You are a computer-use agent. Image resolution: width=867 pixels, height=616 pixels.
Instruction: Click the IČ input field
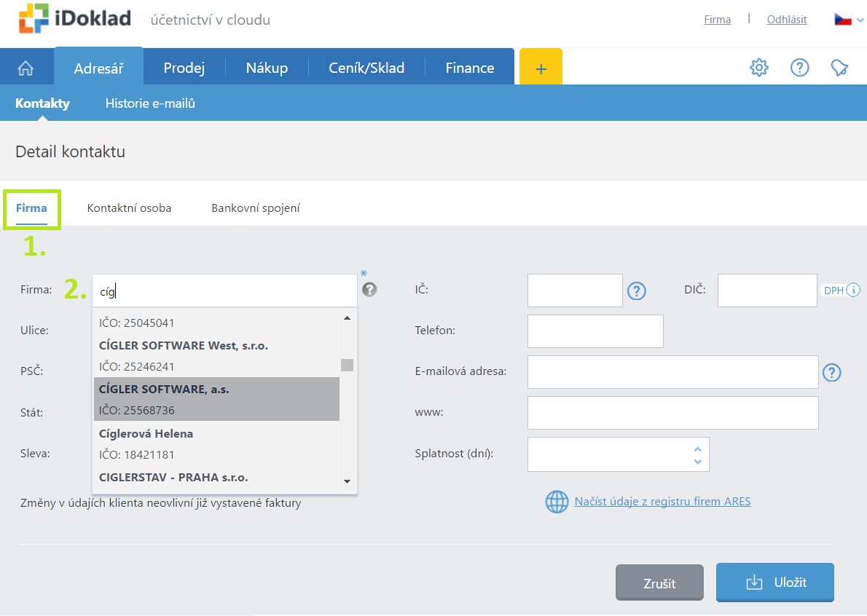[575, 291]
